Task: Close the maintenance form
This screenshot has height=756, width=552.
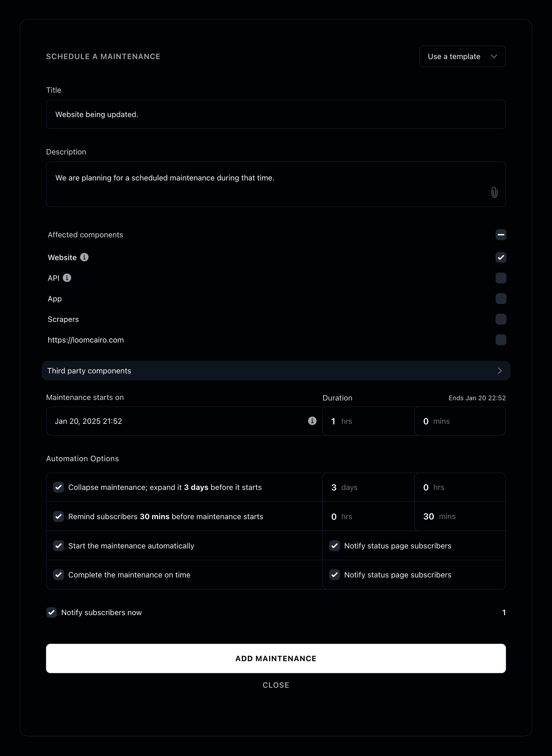Action: tap(276, 685)
